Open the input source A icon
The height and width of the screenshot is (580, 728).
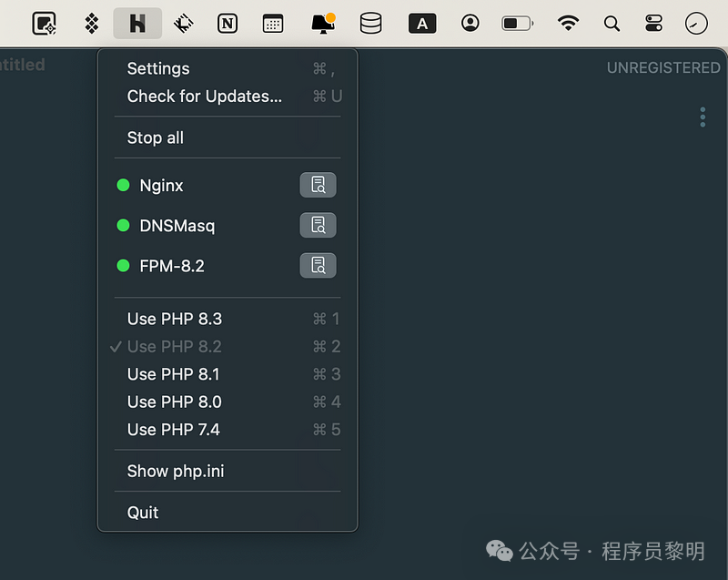pyautogui.click(x=422, y=24)
